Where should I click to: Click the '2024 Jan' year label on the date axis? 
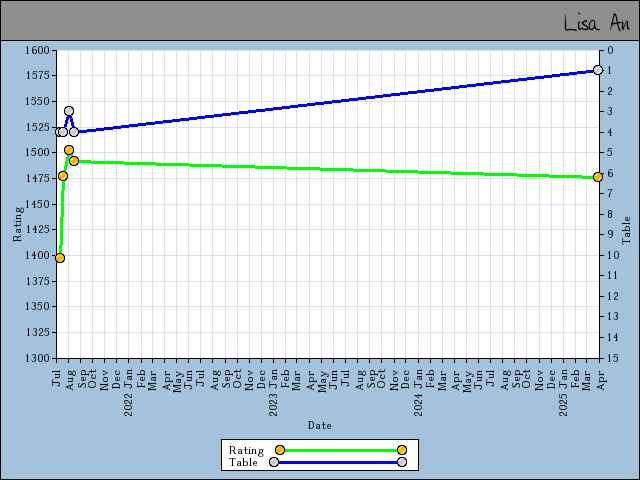[x=418, y=393]
